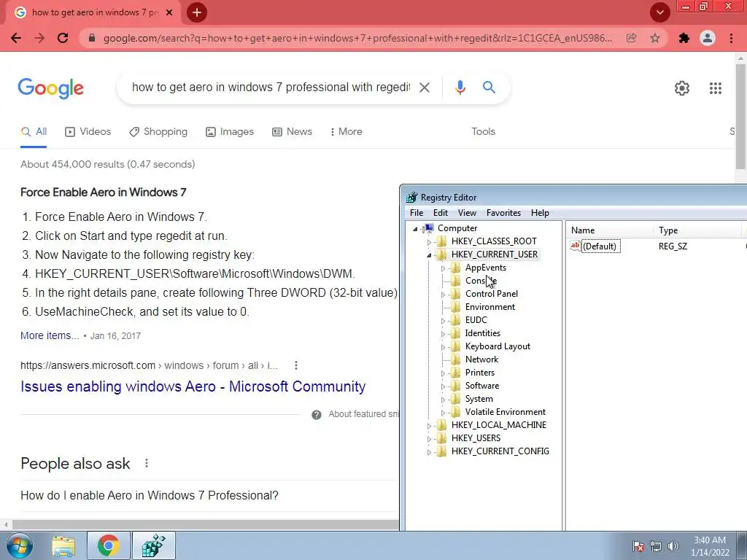This screenshot has width=747, height=560.
Task: Open the search Tools button
Action: pos(483,132)
